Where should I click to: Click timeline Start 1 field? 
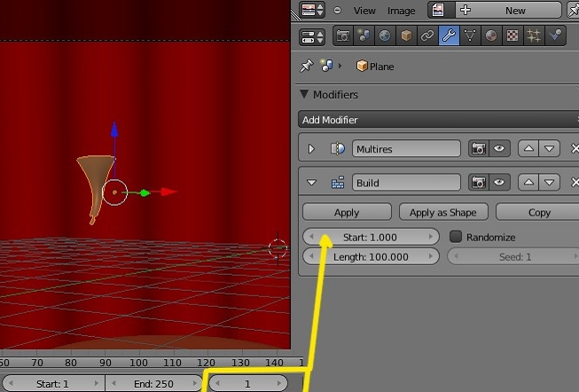click(53, 383)
